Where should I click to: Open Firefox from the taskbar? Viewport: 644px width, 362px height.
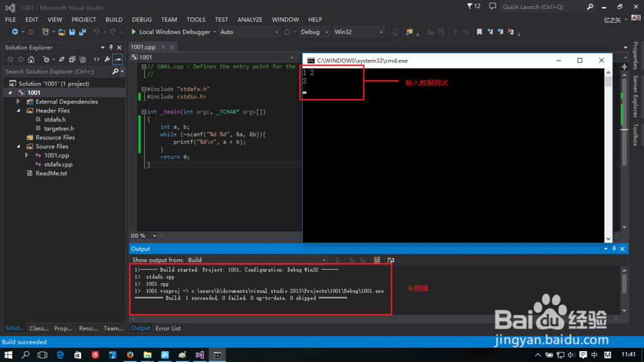point(130,355)
